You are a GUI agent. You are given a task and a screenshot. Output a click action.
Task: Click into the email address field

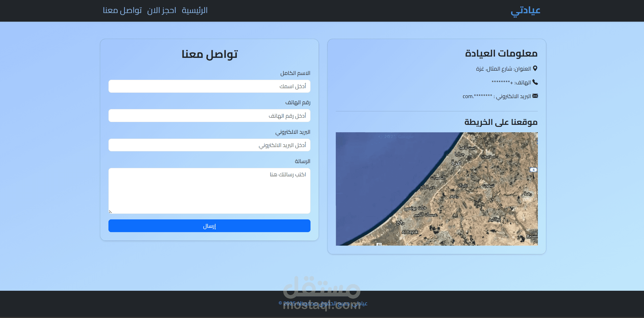pos(209,145)
